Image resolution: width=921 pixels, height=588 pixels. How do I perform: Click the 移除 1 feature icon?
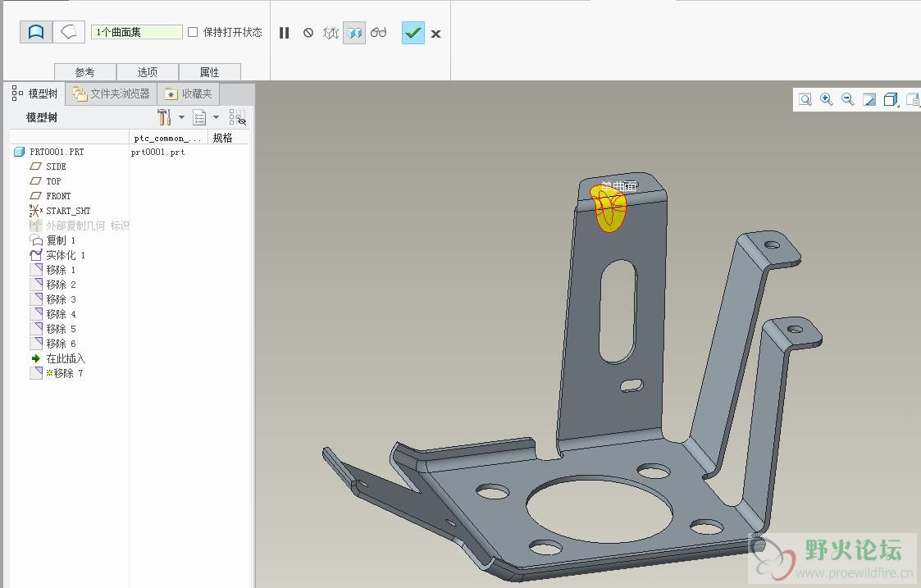36,270
